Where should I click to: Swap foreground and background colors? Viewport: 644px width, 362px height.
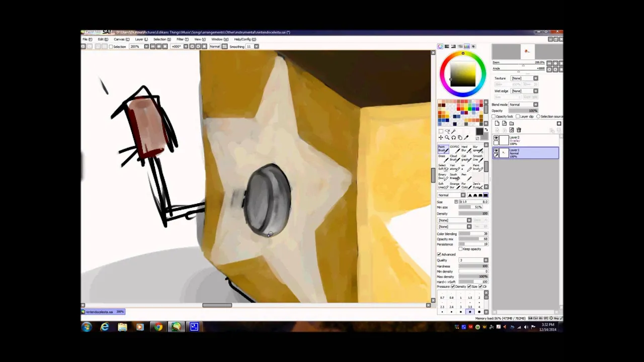[x=486, y=129]
